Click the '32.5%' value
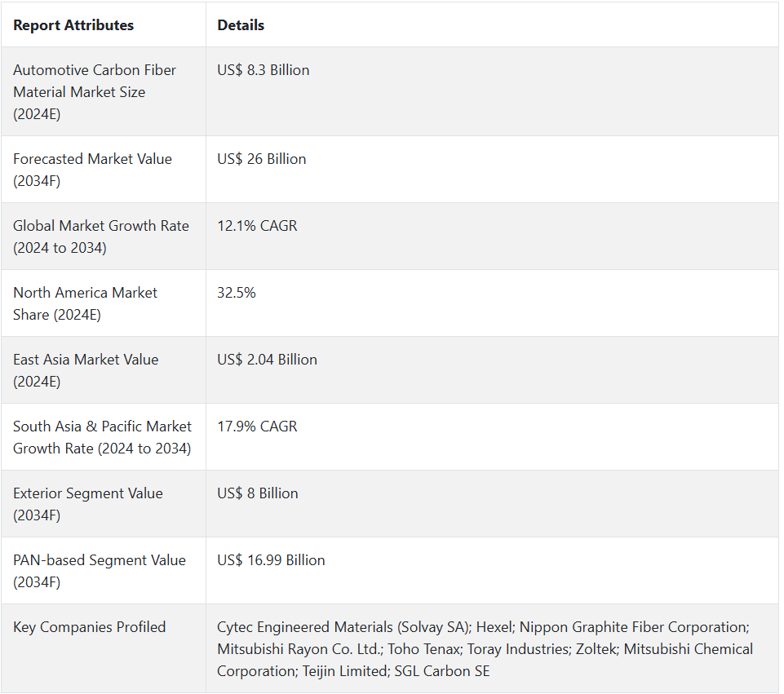This screenshot has width=784, height=694. (x=237, y=293)
